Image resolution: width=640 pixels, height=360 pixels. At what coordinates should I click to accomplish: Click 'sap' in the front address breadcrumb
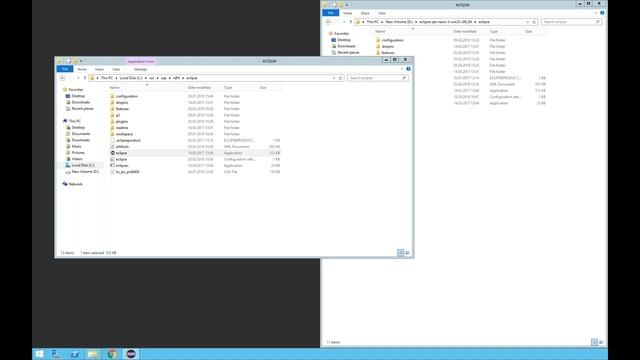pyautogui.click(x=163, y=78)
